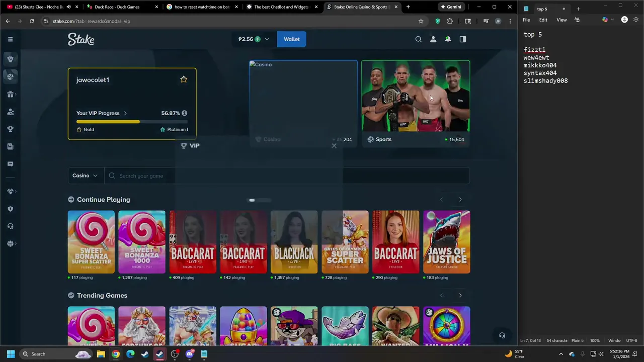Close the VIP modal
Screen dimensions: 644x362
334,145
